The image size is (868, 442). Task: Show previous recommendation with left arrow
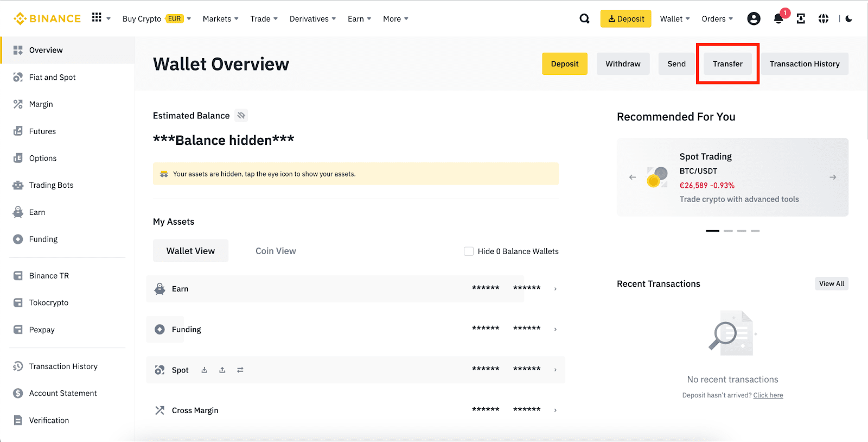[x=633, y=177]
